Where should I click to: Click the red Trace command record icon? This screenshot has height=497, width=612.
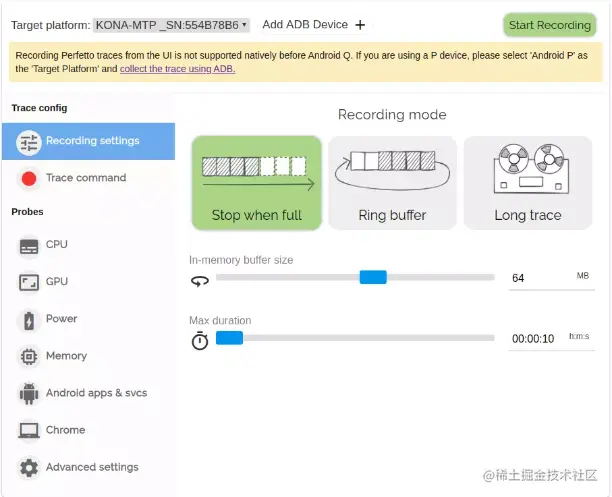tap(29, 178)
